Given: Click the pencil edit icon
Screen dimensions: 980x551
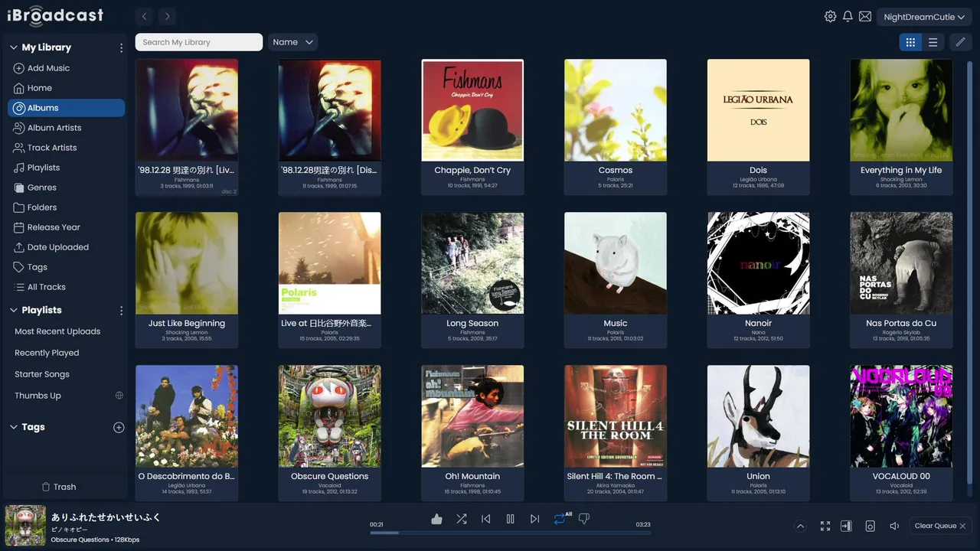Looking at the screenshot, I should pyautogui.click(x=960, y=42).
